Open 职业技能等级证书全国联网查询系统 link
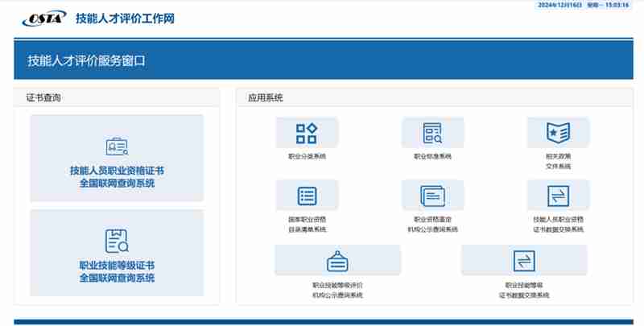The width and height of the screenshot is (644, 326). [x=117, y=271]
